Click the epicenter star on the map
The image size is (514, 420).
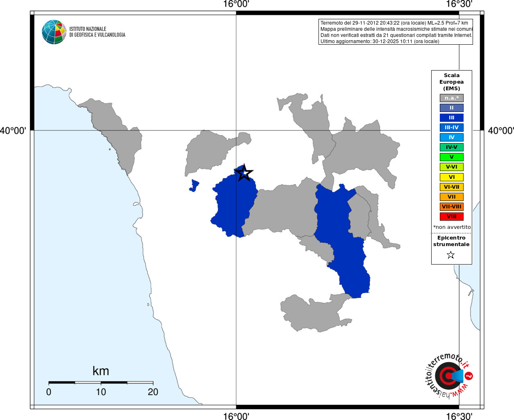pos(244,173)
